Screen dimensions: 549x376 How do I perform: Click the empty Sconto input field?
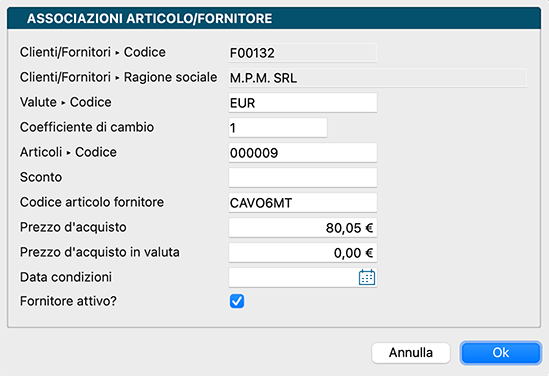pyautogui.click(x=303, y=177)
